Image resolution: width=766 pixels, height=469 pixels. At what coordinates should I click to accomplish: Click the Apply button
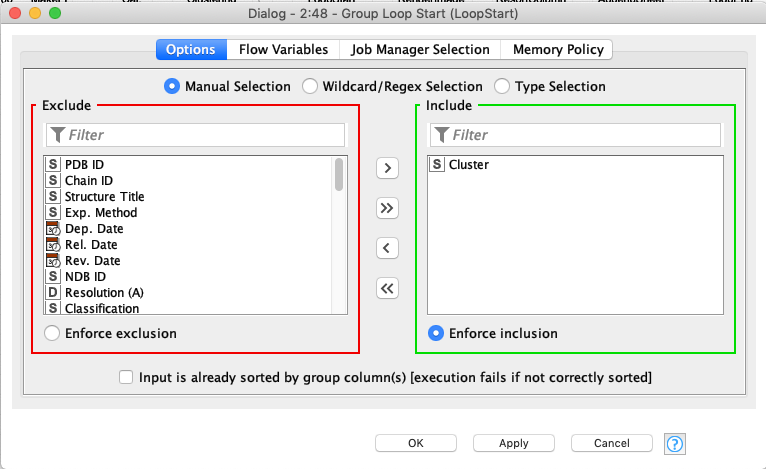coord(513,443)
